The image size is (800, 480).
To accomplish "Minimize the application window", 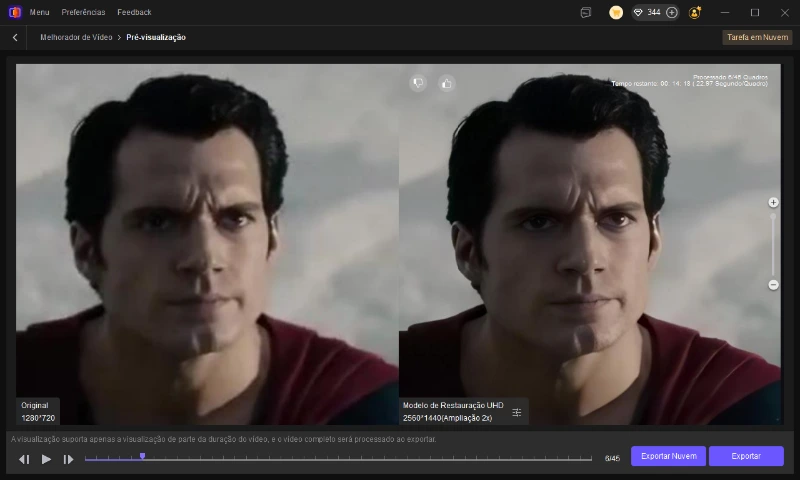I will click(725, 12).
